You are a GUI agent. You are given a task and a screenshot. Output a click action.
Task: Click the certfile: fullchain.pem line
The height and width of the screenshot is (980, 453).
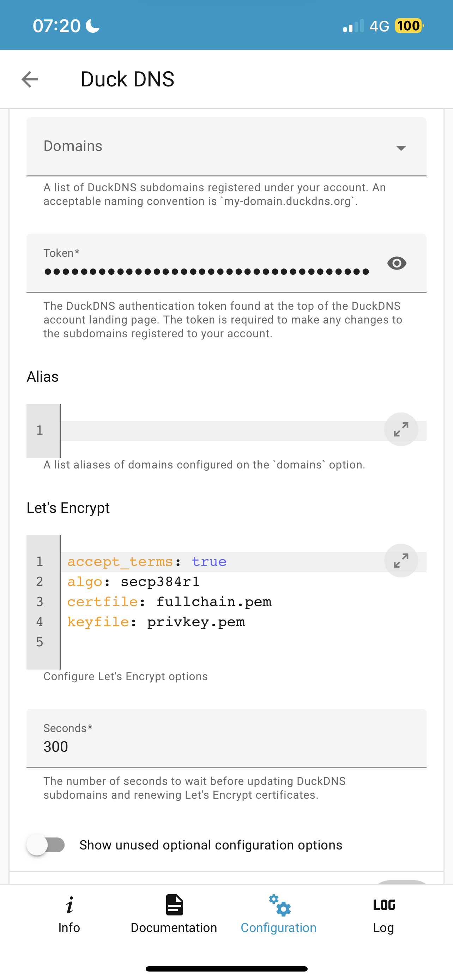pos(169,602)
